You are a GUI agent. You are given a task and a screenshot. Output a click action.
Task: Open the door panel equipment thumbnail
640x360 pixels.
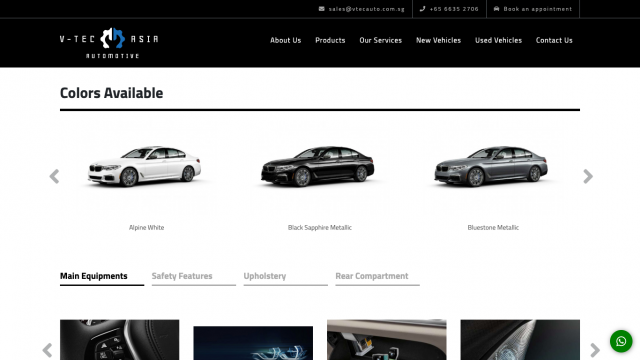click(387, 340)
